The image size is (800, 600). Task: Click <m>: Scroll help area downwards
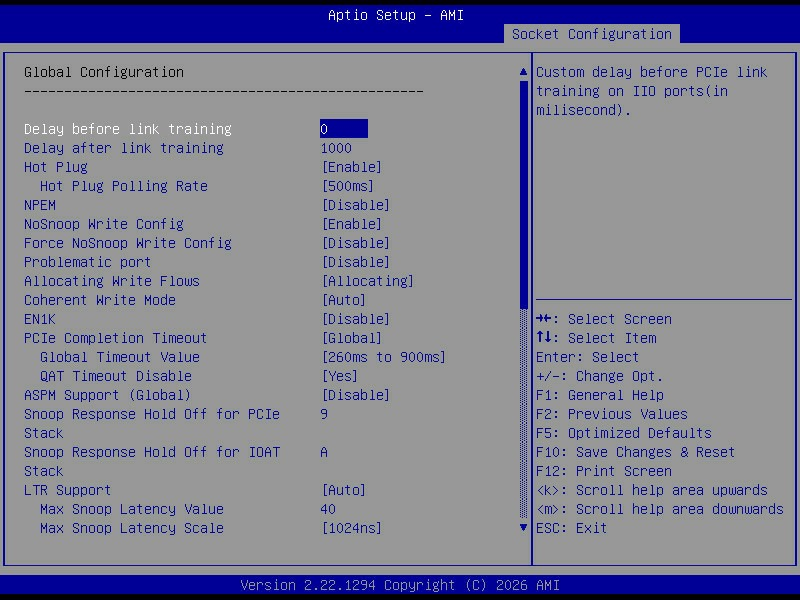click(660, 509)
